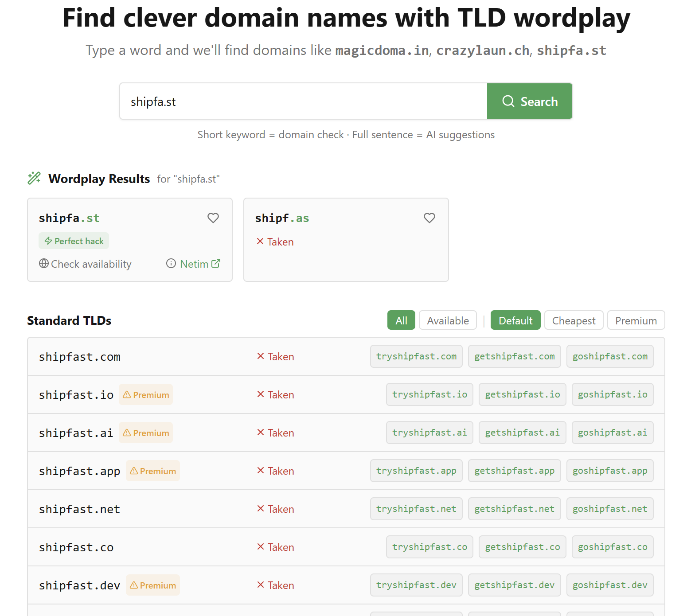Click the shipfast.ai domain name

[x=76, y=433]
